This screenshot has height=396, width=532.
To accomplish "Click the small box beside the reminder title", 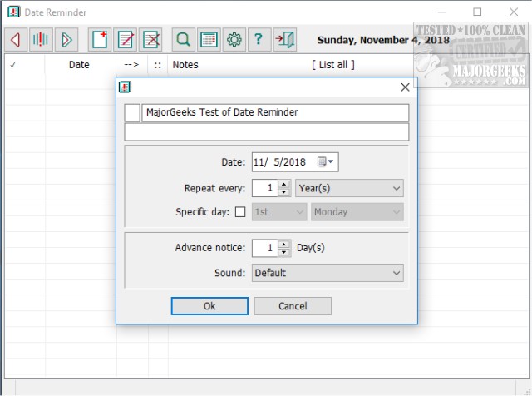I will point(132,112).
